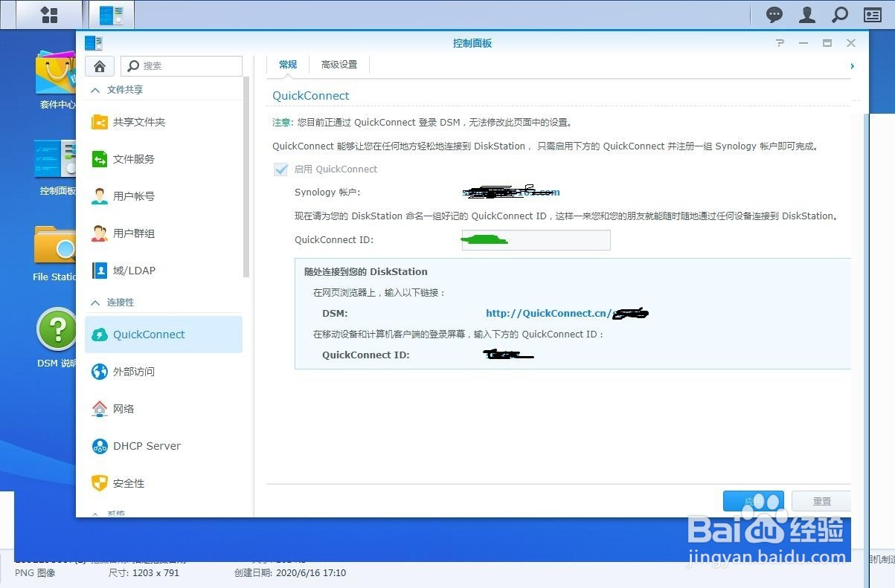Expand more tabs with the right arrow
The width and height of the screenshot is (895, 588).
point(852,65)
